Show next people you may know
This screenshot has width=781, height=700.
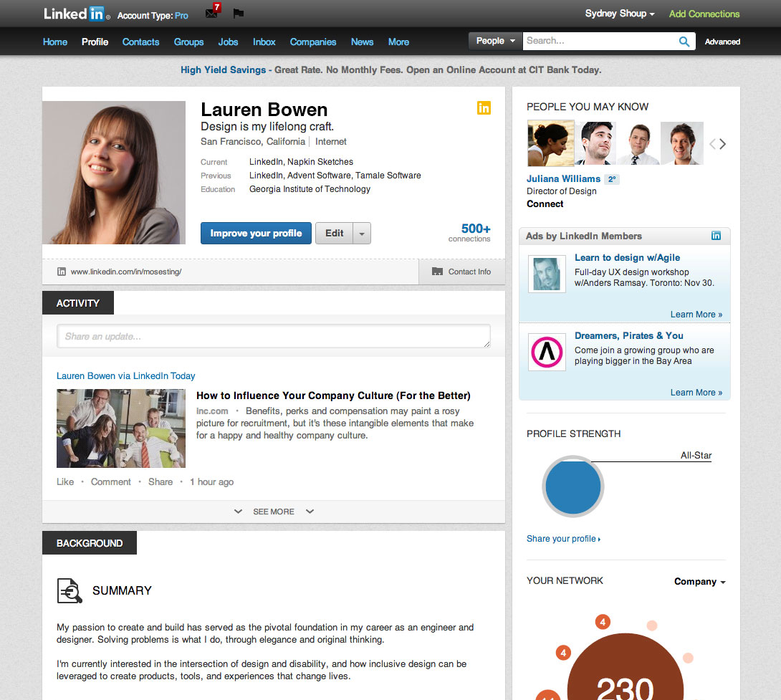(x=723, y=144)
